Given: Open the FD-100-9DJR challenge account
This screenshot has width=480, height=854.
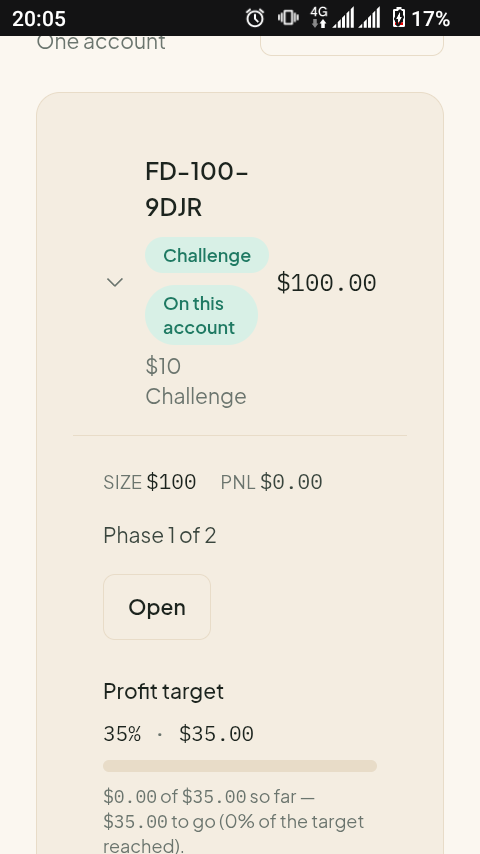Looking at the screenshot, I should coord(157,607).
